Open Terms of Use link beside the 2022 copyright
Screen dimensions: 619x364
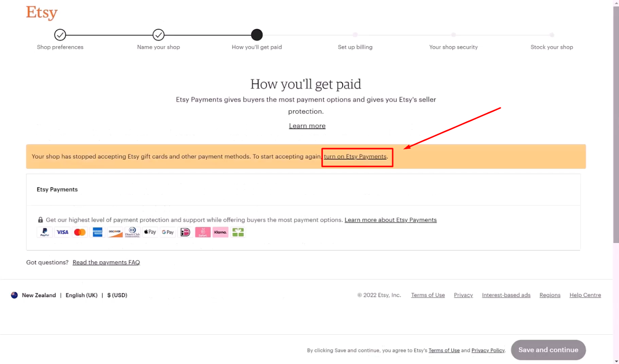pos(428,295)
